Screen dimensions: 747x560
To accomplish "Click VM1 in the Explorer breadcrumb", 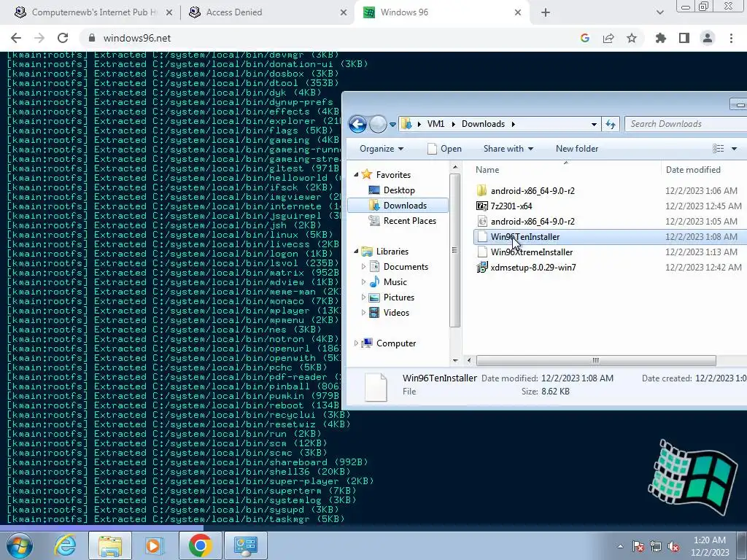I will coord(436,124).
